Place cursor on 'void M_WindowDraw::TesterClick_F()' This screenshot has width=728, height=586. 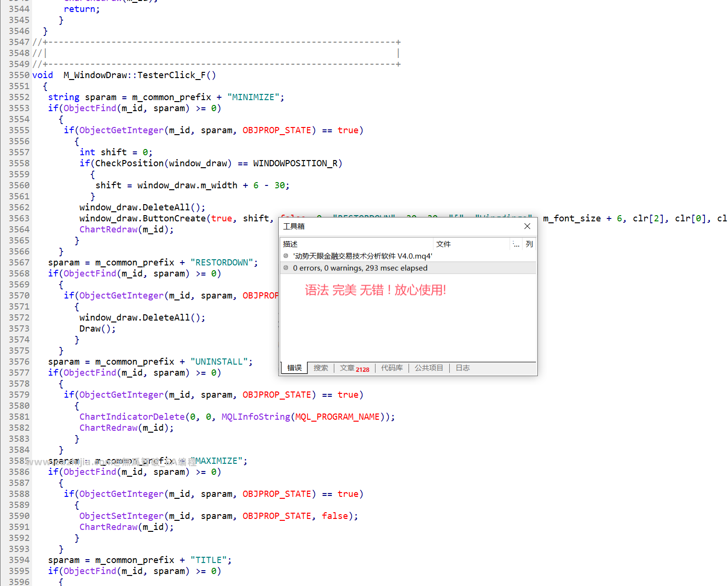[124, 75]
